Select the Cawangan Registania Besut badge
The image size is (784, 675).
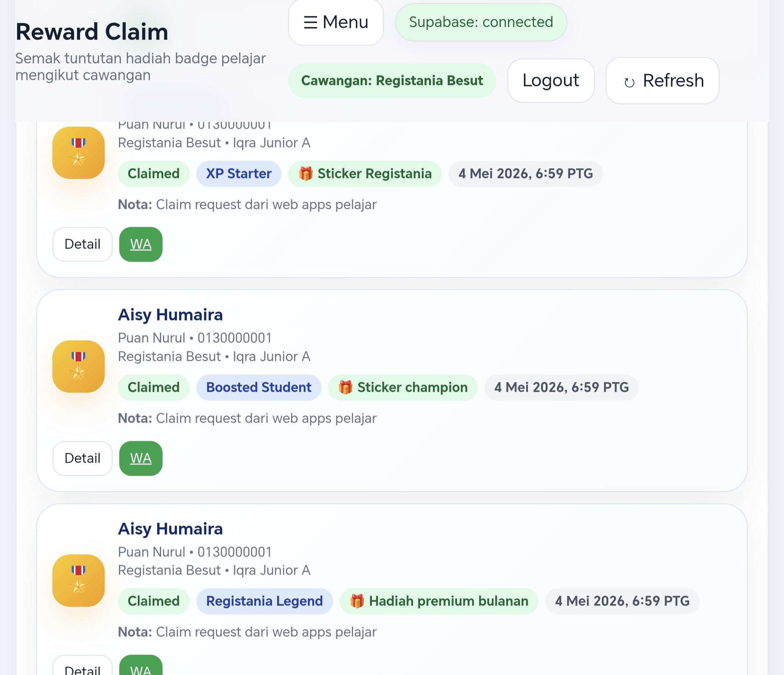click(392, 81)
